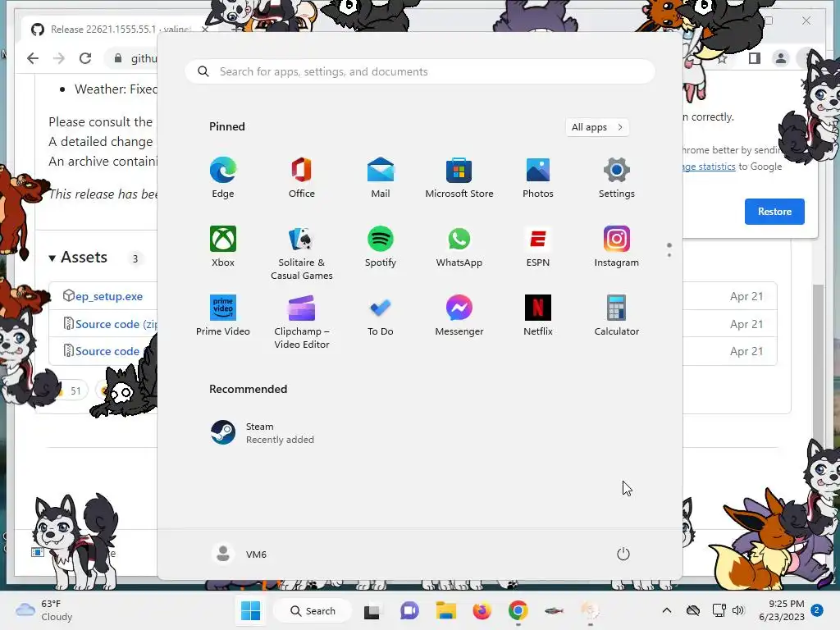Open Clipchamp Video Editor
Viewport: 840px width, 630px height.
tap(302, 322)
